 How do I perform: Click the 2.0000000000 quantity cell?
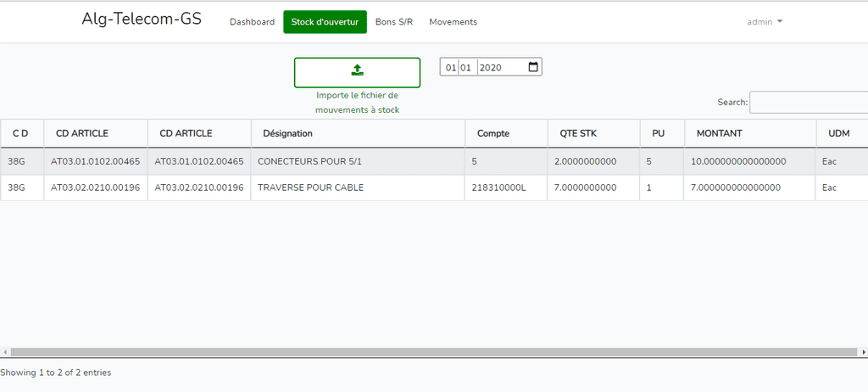pyautogui.click(x=594, y=161)
